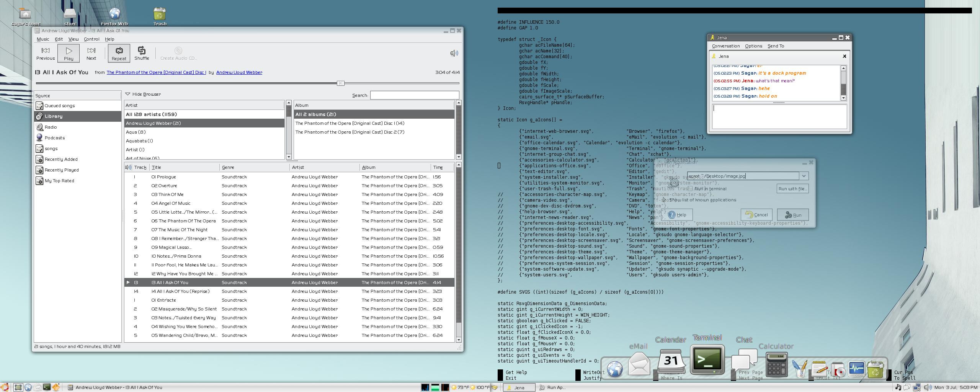Image resolution: width=980 pixels, height=392 pixels.
Task: Select Phantom of the Opera Disc 1 (14) album
Action: coord(374,123)
